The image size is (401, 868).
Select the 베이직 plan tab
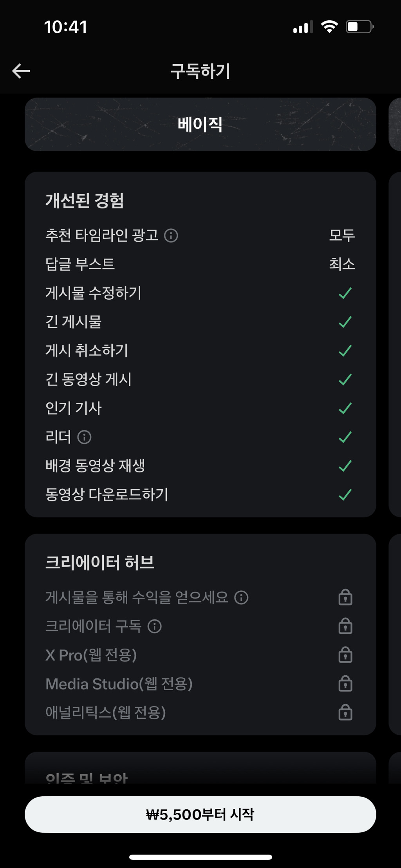200,125
